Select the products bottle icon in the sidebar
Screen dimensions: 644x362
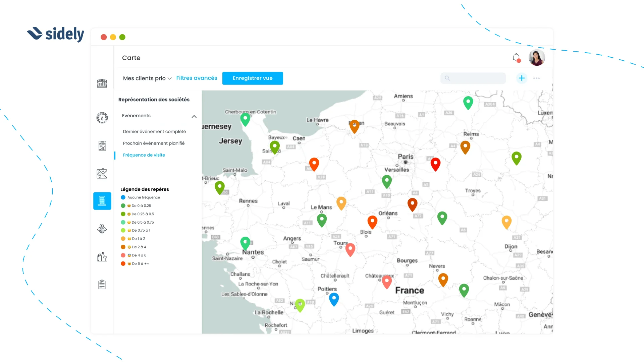[x=102, y=257]
